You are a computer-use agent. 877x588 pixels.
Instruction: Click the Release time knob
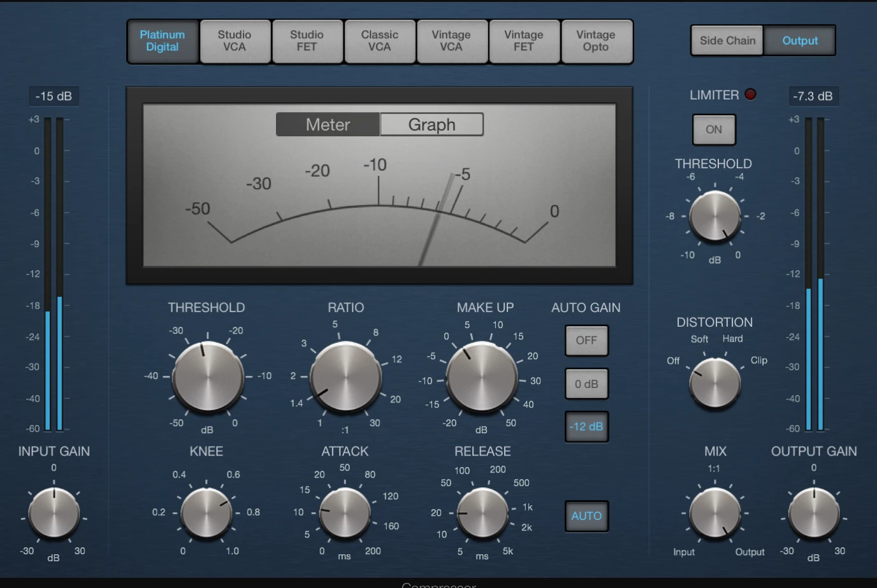[x=482, y=513]
